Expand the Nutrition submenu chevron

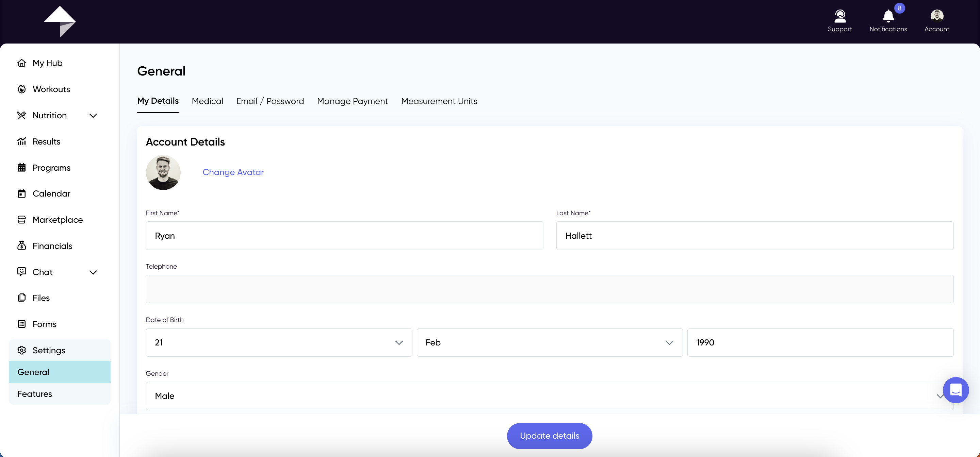pyautogui.click(x=93, y=116)
